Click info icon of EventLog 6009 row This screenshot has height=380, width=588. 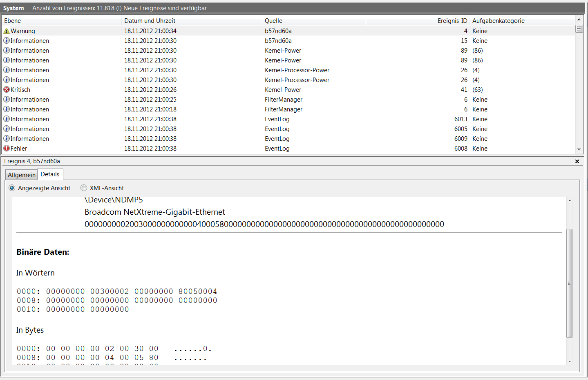[x=7, y=139]
